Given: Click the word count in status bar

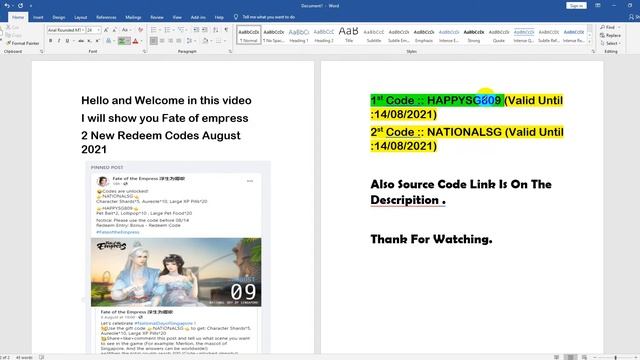Looking at the screenshot, I should coord(24,357).
